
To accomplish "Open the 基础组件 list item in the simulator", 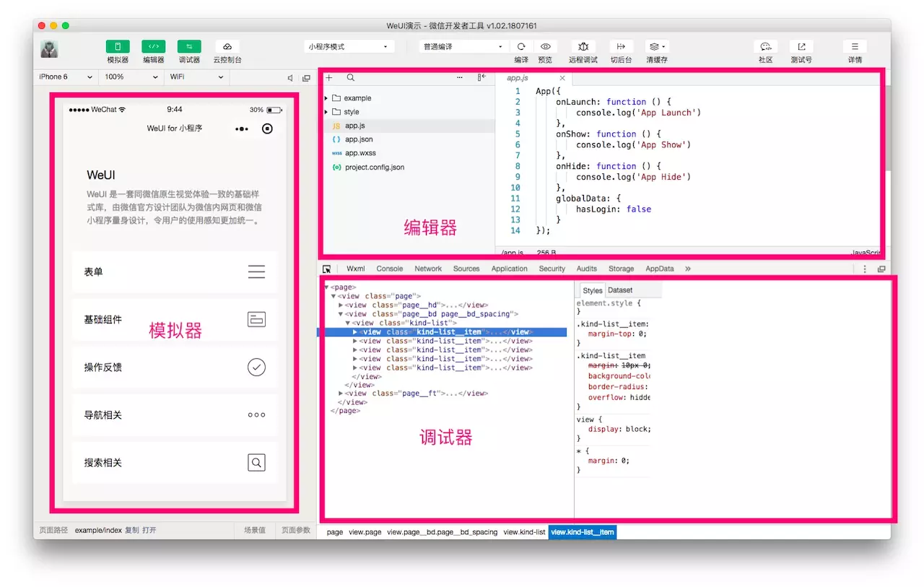I will 175,320.
